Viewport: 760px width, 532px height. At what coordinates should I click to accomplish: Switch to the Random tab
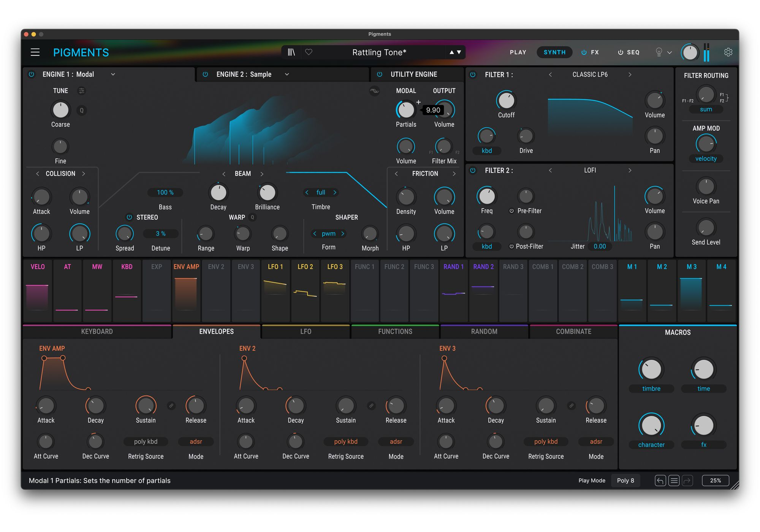coord(484,331)
